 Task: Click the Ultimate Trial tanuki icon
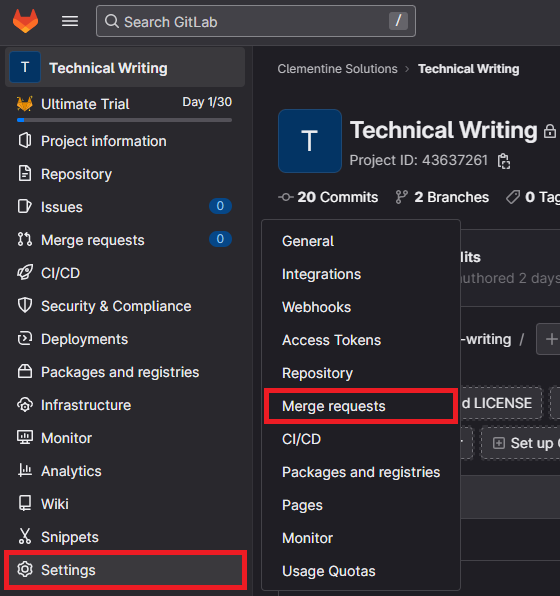click(x=25, y=104)
